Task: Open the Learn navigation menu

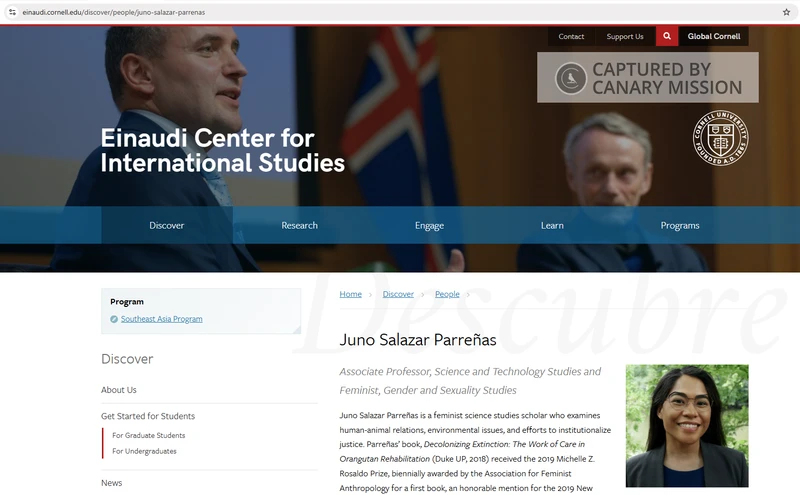Action: point(553,225)
